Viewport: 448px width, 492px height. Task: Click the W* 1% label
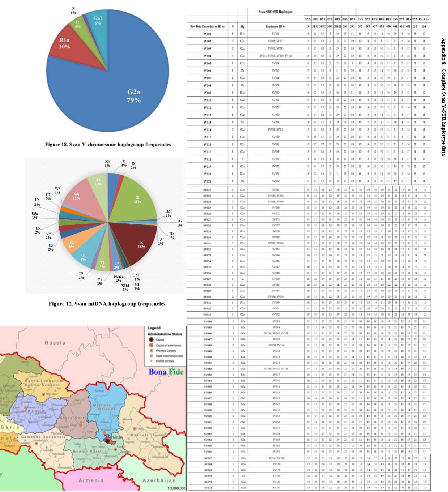coord(57,191)
